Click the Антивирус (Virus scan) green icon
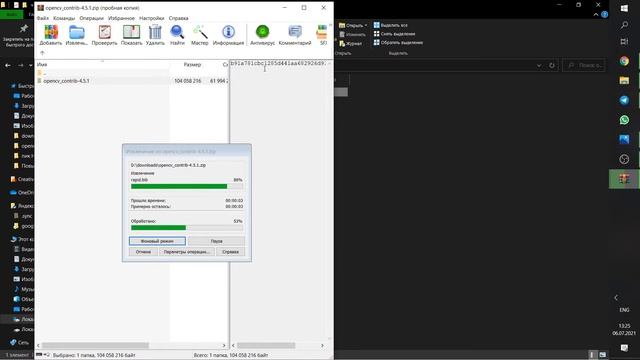This screenshot has height=360, width=640. (x=262, y=35)
